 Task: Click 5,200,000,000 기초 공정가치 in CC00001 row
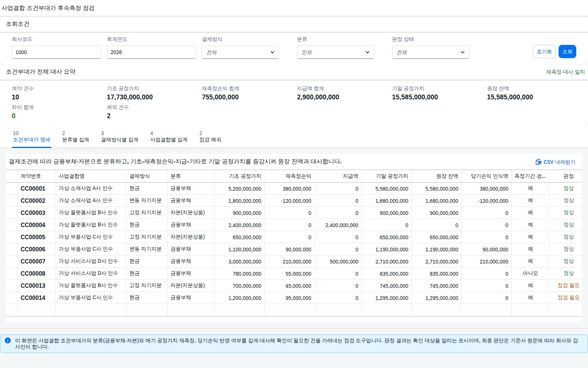[245, 189]
